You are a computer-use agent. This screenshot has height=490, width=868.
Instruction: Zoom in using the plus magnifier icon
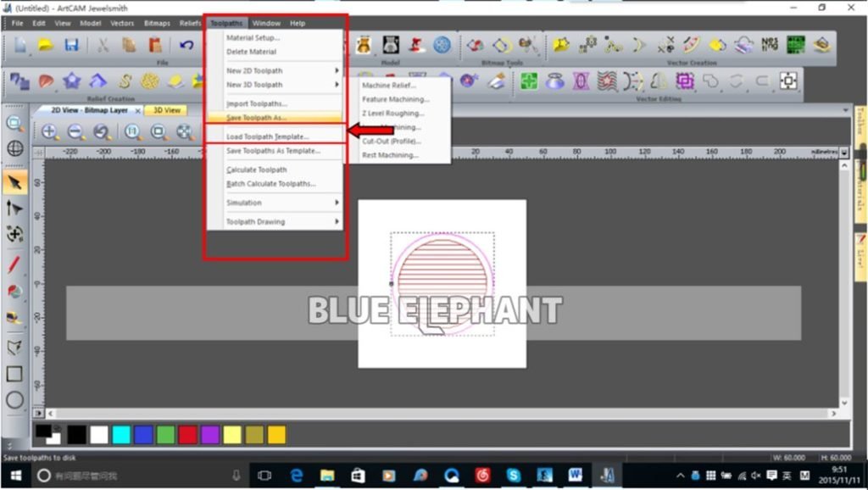coord(49,131)
